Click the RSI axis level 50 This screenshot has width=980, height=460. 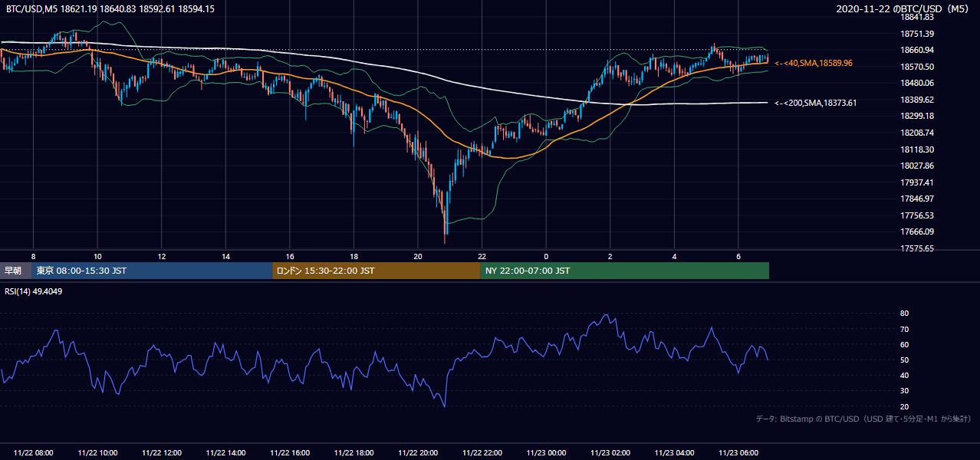904,360
